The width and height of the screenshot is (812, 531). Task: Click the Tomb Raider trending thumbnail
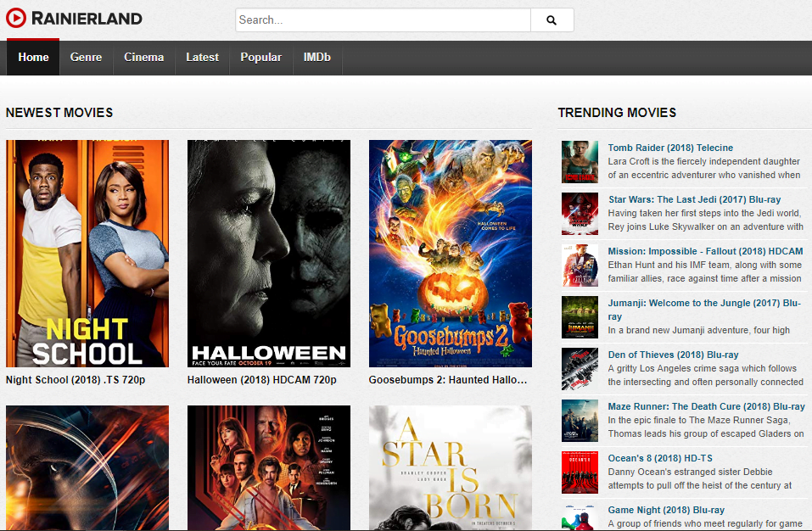point(580,162)
